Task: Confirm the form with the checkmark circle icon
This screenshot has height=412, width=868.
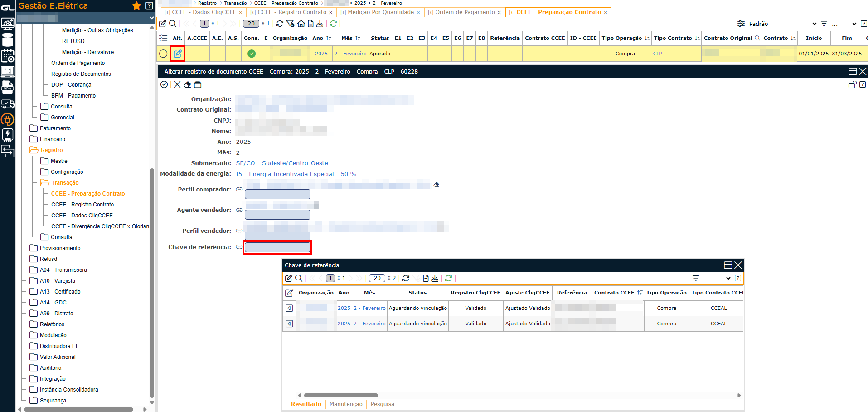Action: pos(164,84)
